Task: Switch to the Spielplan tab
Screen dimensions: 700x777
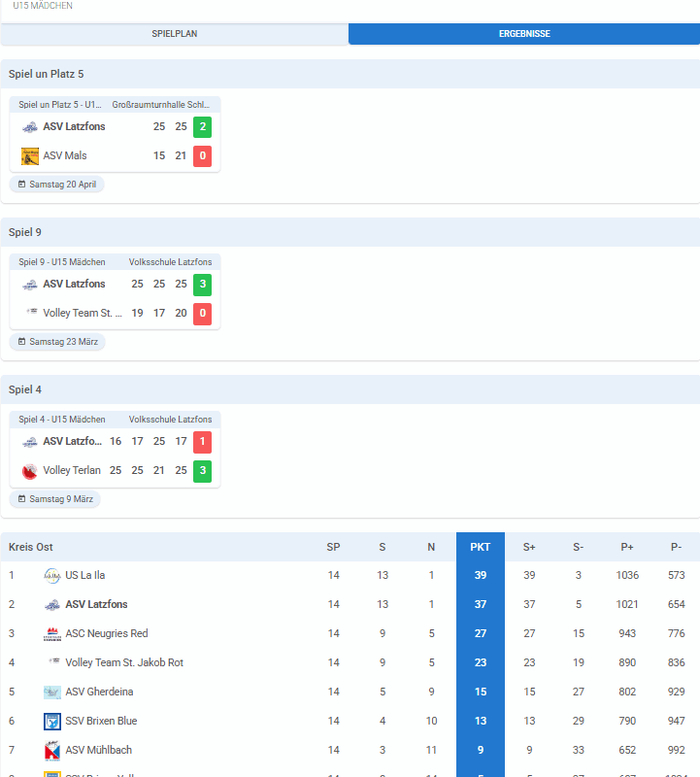Action: (175, 34)
